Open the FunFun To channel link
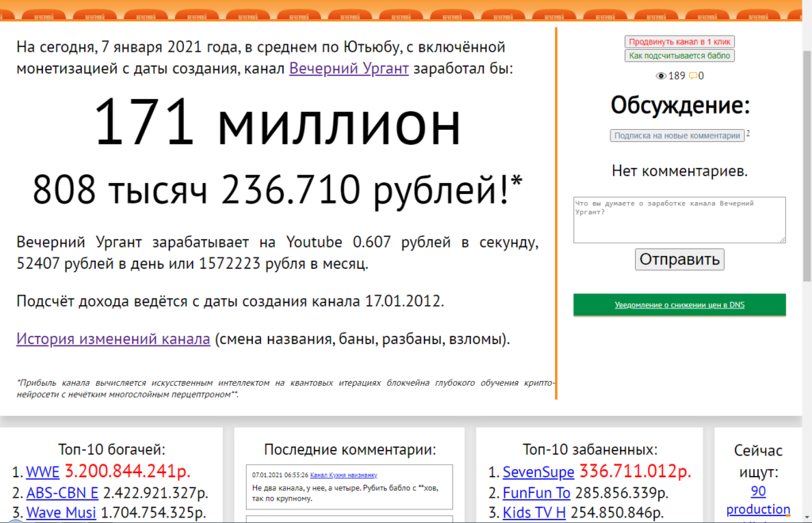This screenshot has width=812, height=523. pos(536,493)
